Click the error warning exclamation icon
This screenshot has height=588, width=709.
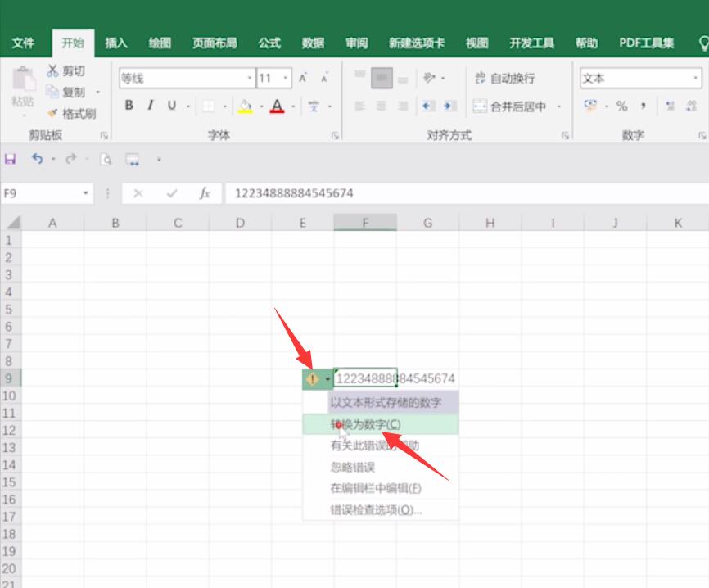(313, 379)
